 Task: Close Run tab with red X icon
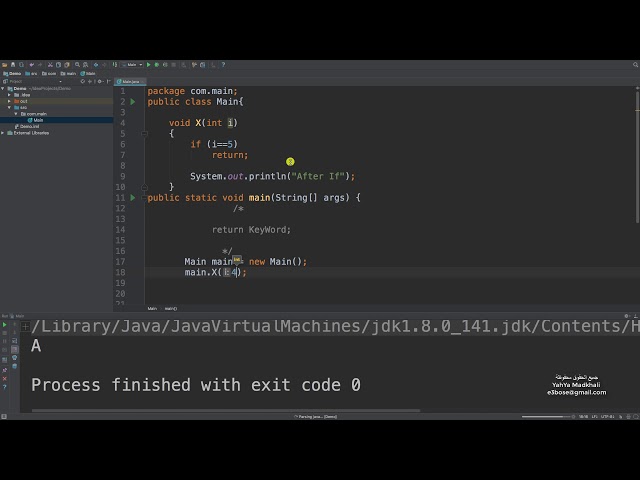pyautogui.click(x=4, y=379)
